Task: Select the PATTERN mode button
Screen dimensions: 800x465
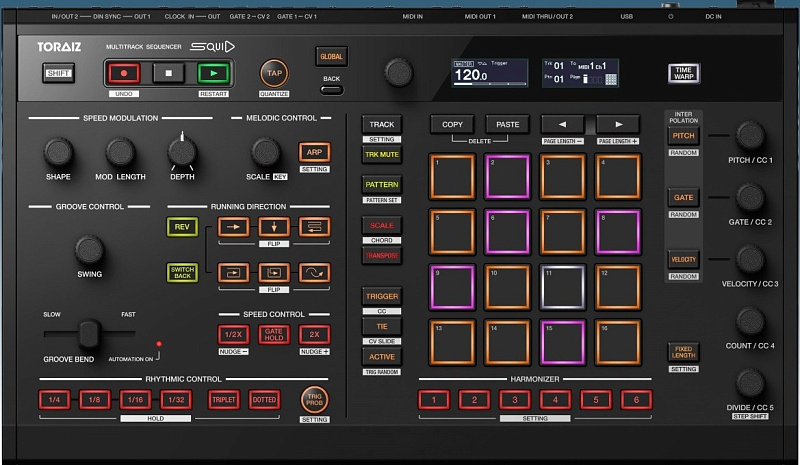Action: click(381, 186)
